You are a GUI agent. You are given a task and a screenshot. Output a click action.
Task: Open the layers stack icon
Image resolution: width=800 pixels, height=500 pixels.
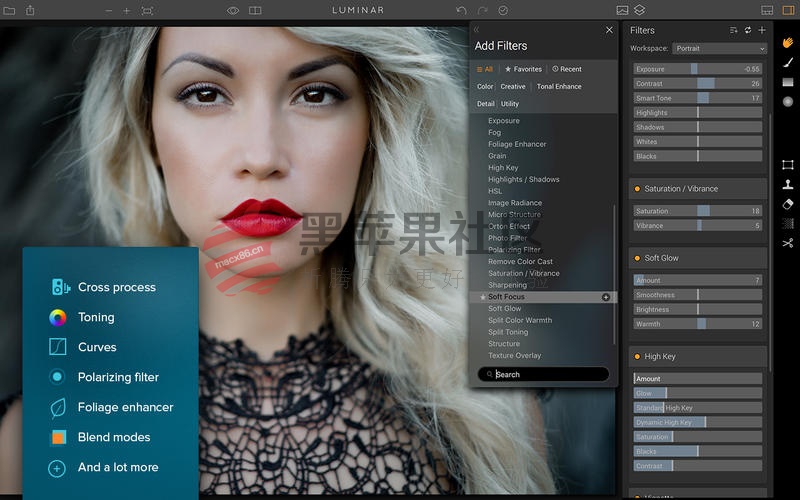[x=640, y=10]
